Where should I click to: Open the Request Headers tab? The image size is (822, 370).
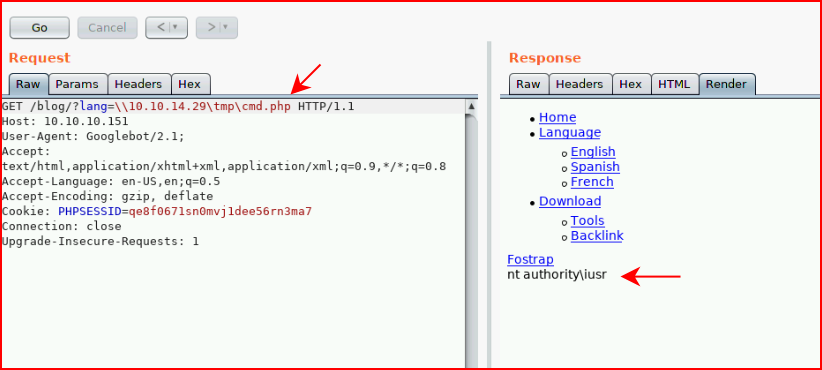[138, 84]
